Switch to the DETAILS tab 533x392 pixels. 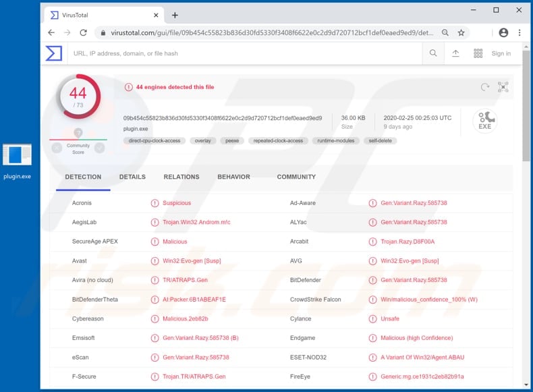(x=132, y=177)
